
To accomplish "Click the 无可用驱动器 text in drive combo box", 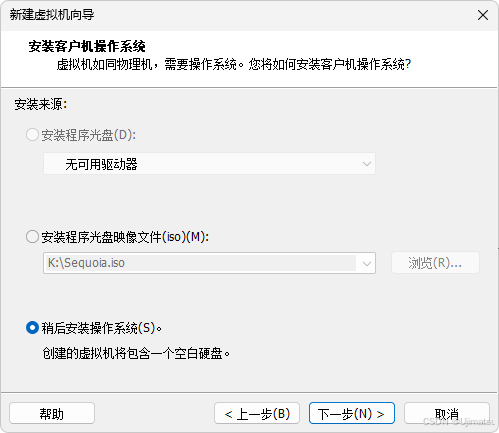I will tap(101, 164).
